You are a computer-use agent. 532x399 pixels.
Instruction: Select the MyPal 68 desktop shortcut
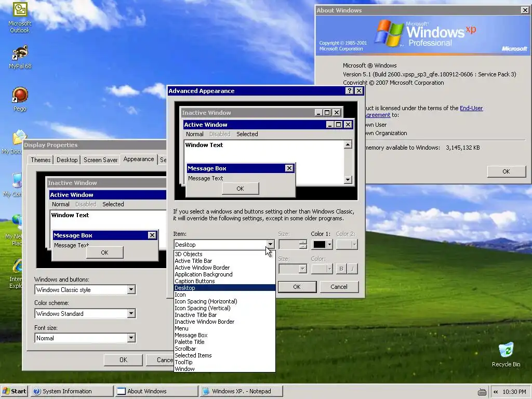(x=20, y=57)
